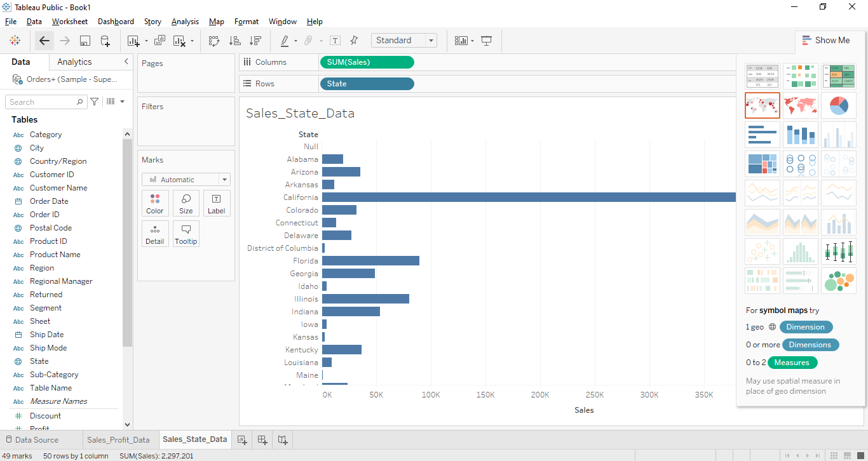Redo using the forward arrow icon
Screen dimensions: 868x461
pos(65,41)
